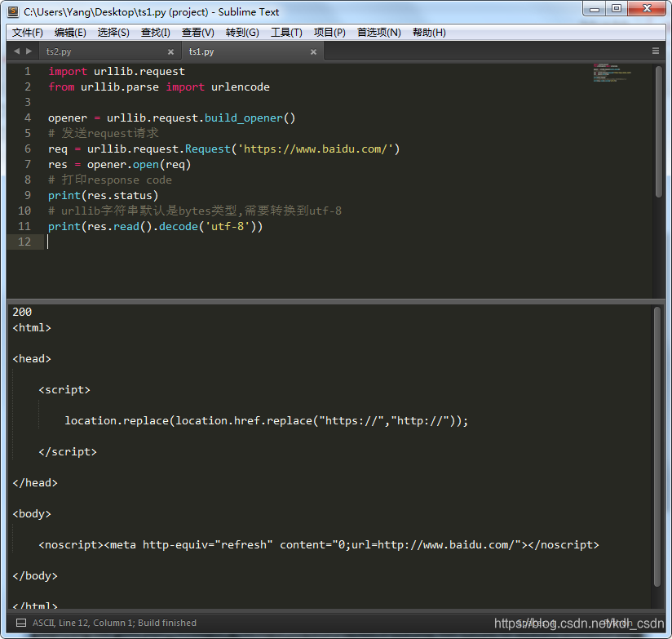The image size is (672, 639).
Task: Open the 文件(F) menu
Action: click(x=28, y=33)
